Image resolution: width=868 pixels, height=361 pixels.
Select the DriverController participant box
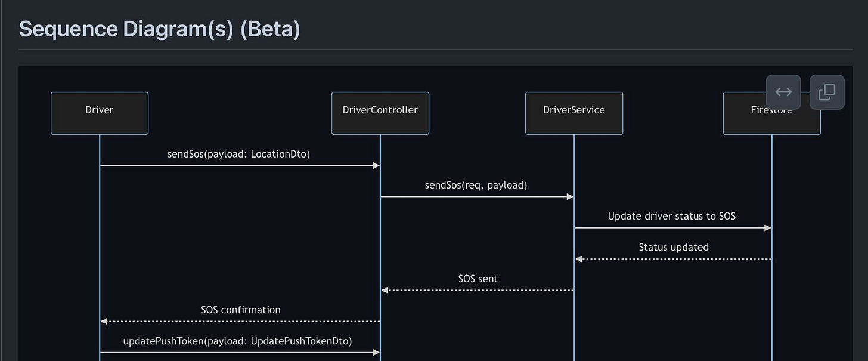pyautogui.click(x=380, y=113)
